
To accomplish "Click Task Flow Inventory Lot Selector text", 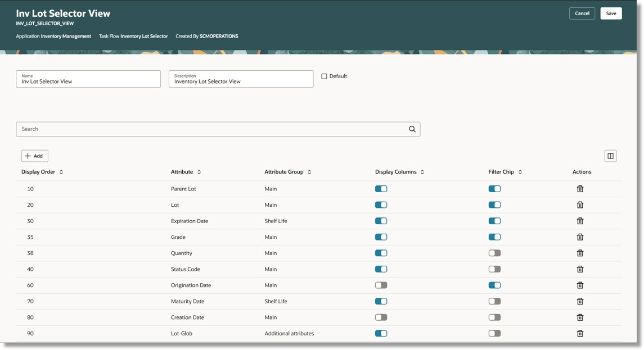I will click(x=133, y=36).
